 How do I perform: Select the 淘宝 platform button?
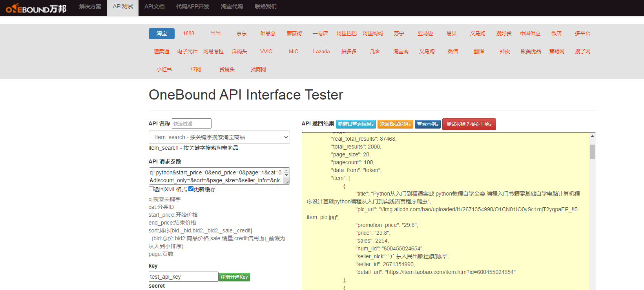pos(162,34)
